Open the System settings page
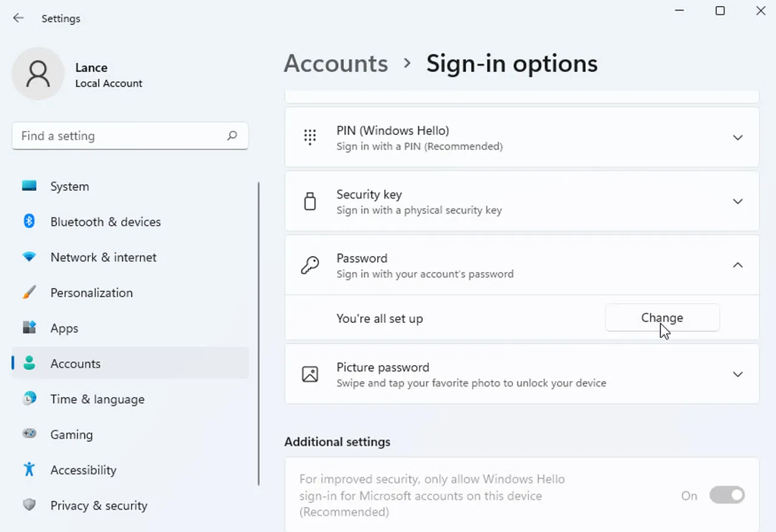The width and height of the screenshot is (776, 532). [130, 186]
